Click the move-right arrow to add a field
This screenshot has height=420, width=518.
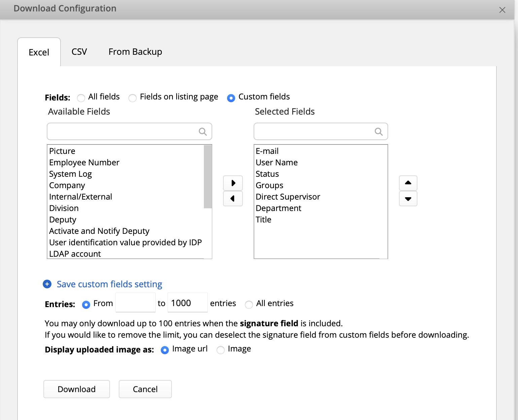point(233,183)
